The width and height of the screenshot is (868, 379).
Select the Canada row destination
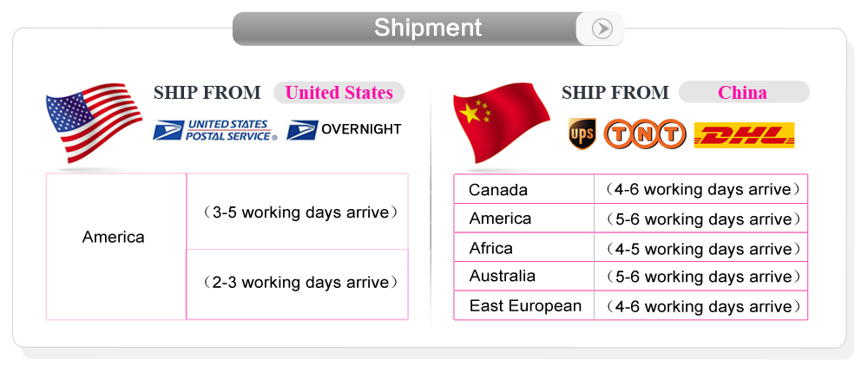click(498, 190)
